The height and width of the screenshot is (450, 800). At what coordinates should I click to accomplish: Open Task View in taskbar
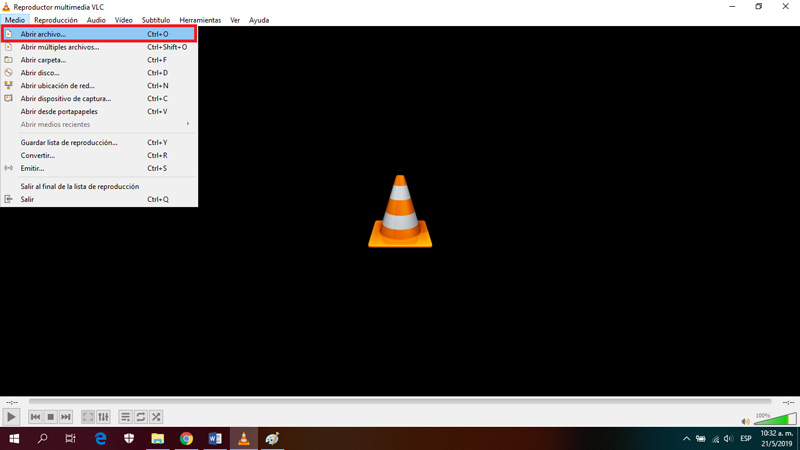tap(70, 439)
